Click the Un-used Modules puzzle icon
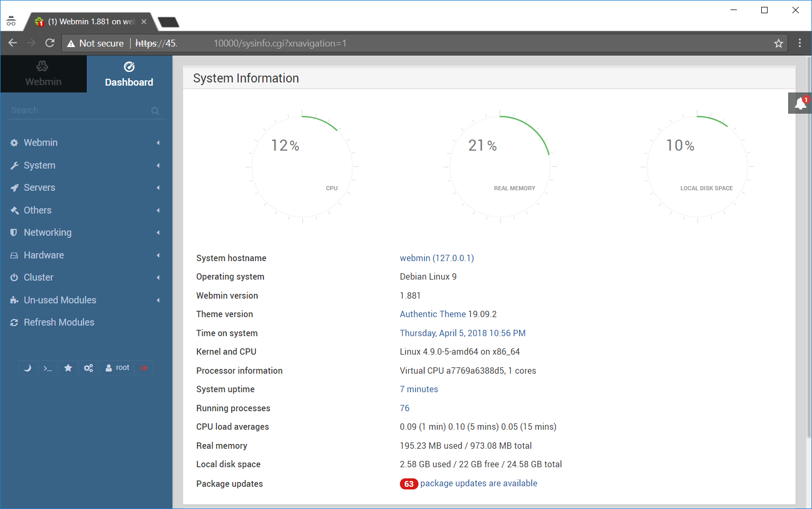 click(14, 300)
